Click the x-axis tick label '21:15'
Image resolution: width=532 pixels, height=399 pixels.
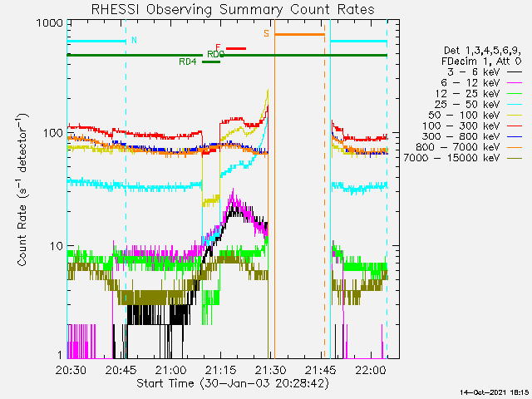click(220, 370)
